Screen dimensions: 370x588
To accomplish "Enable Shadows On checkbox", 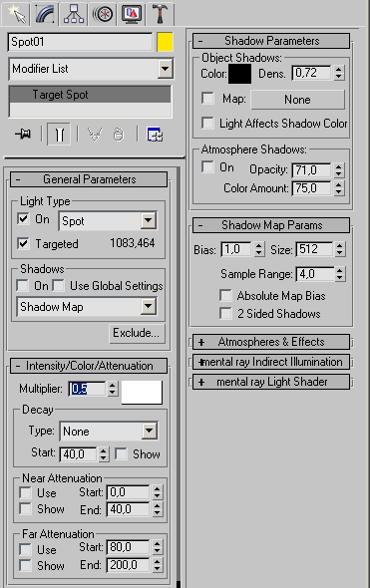I will (23, 285).
